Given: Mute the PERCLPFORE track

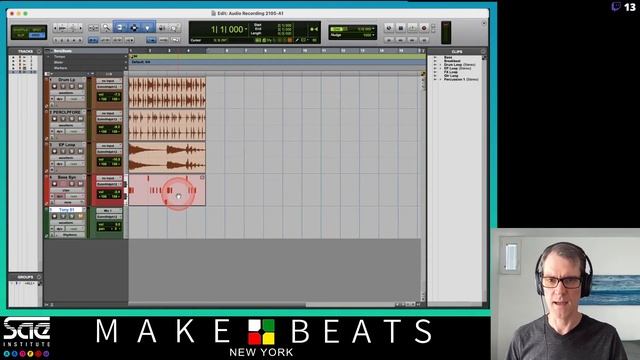Looking at the screenshot, I should coord(80,119).
